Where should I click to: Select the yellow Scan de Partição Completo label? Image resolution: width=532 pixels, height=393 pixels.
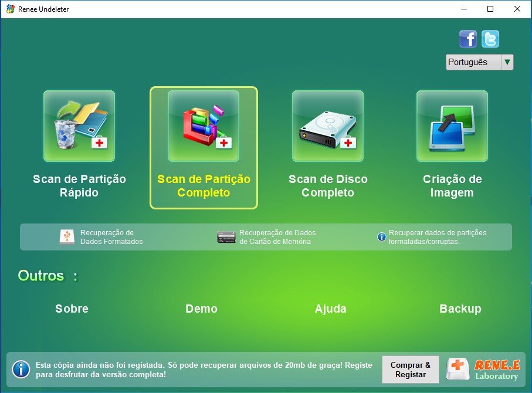pyautogui.click(x=204, y=185)
